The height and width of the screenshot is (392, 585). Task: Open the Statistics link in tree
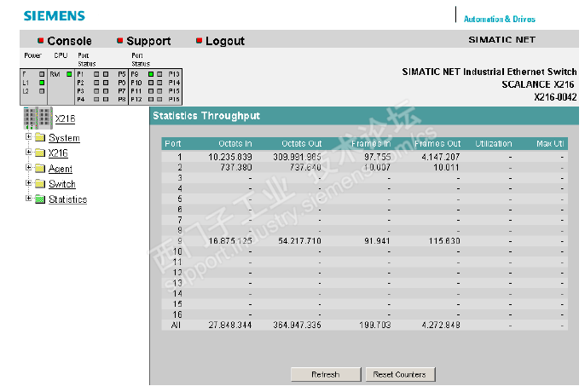pos(68,199)
